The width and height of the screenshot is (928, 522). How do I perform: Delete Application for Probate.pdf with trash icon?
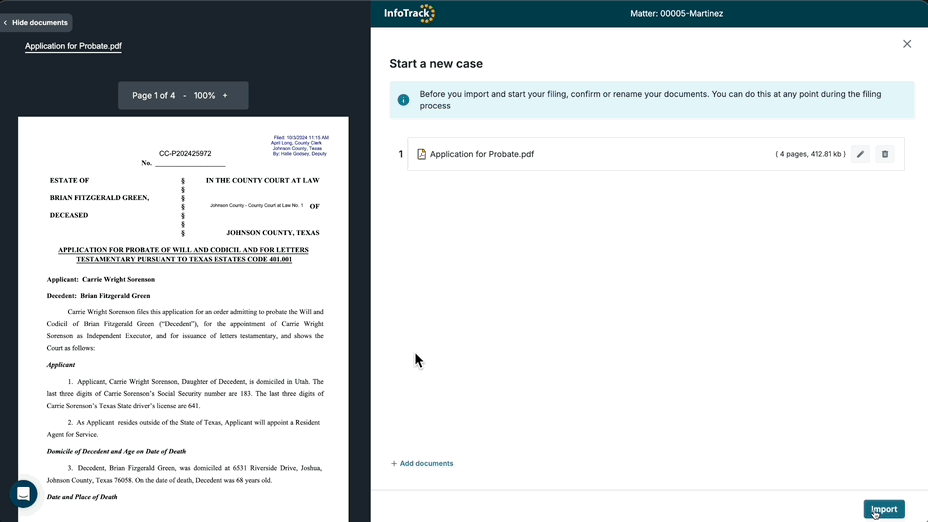[884, 154]
